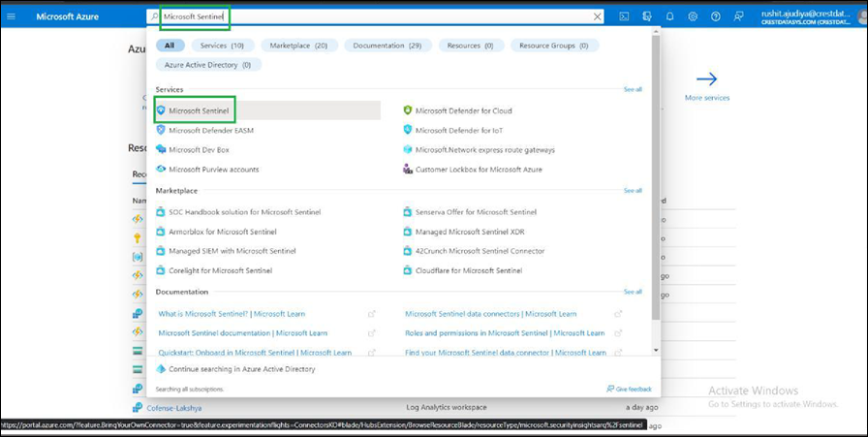Filter results by Services (10)

click(222, 46)
